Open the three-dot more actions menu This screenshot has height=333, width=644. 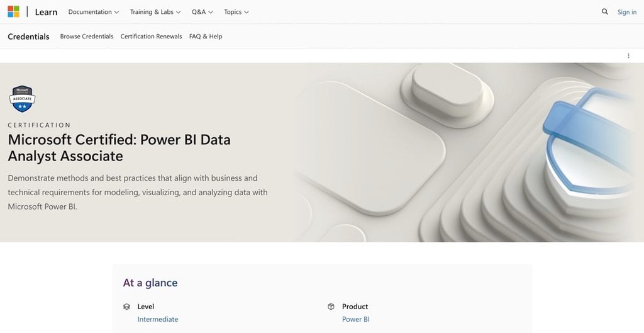click(x=628, y=56)
